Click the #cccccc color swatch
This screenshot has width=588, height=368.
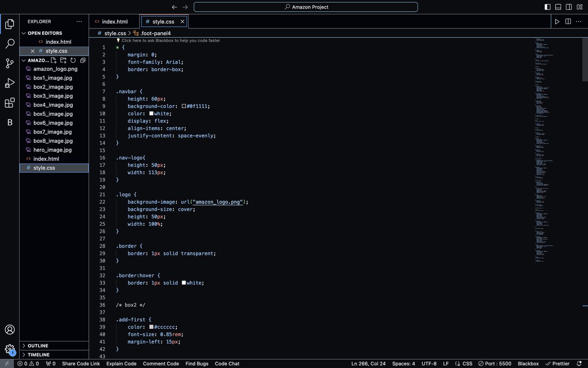coord(151,327)
